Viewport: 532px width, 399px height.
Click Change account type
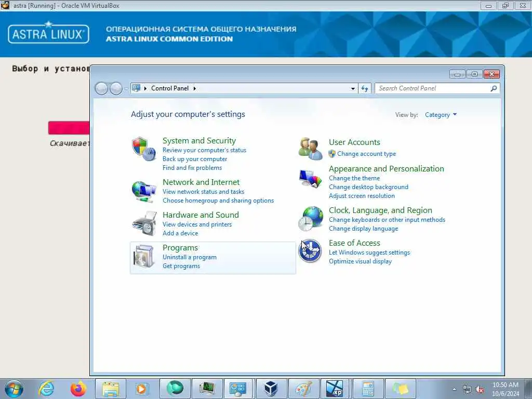[x=366, y=154]
